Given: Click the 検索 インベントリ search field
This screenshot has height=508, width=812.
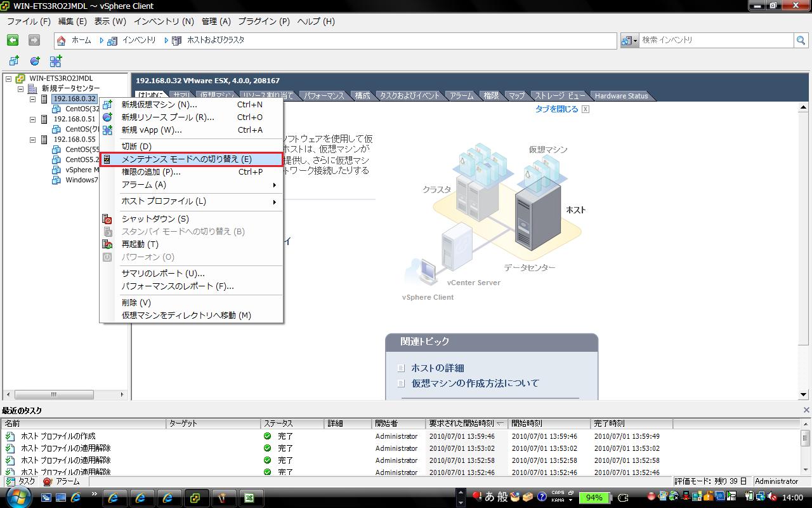Looking at the screenshot, I should pos(716,40).
